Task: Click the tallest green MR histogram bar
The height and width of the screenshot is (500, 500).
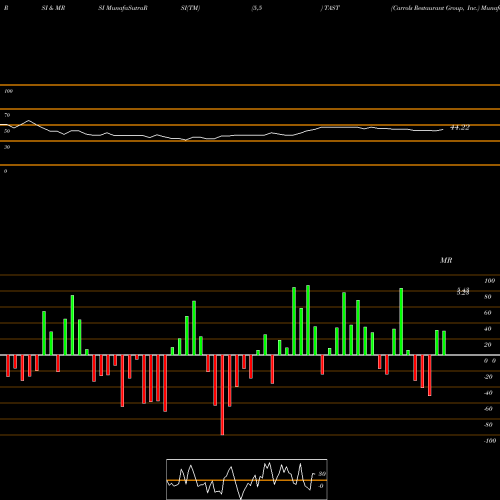Action: 308,320
